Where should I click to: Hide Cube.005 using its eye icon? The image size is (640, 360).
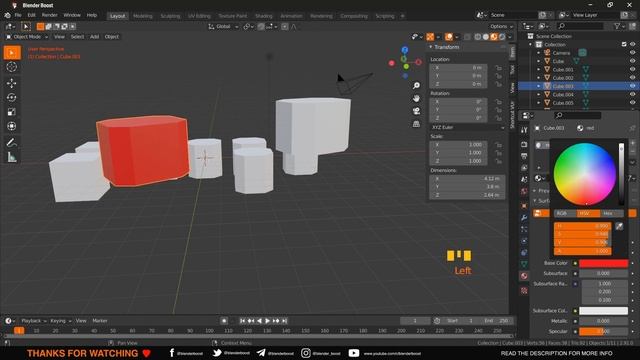coord(632,103)
